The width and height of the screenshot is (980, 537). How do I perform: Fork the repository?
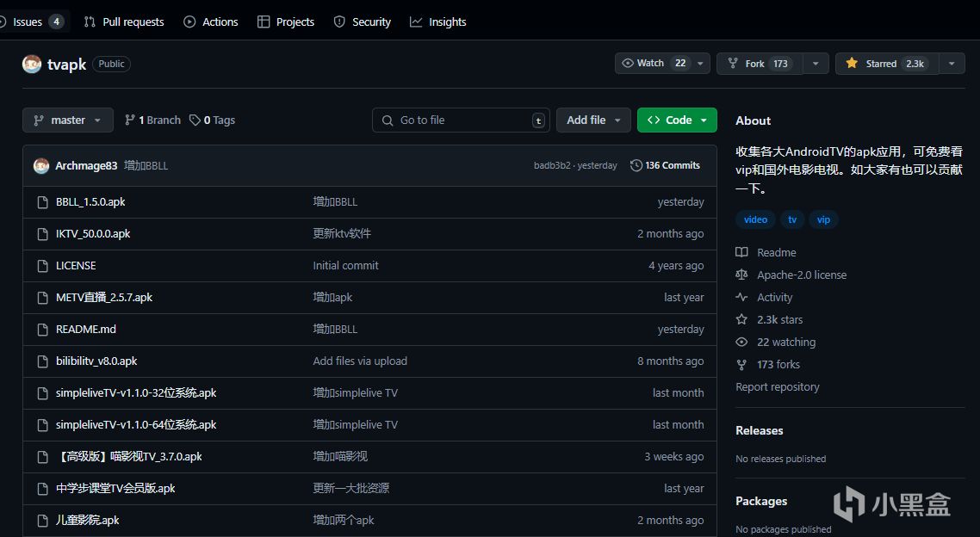(x=760, y=63)
